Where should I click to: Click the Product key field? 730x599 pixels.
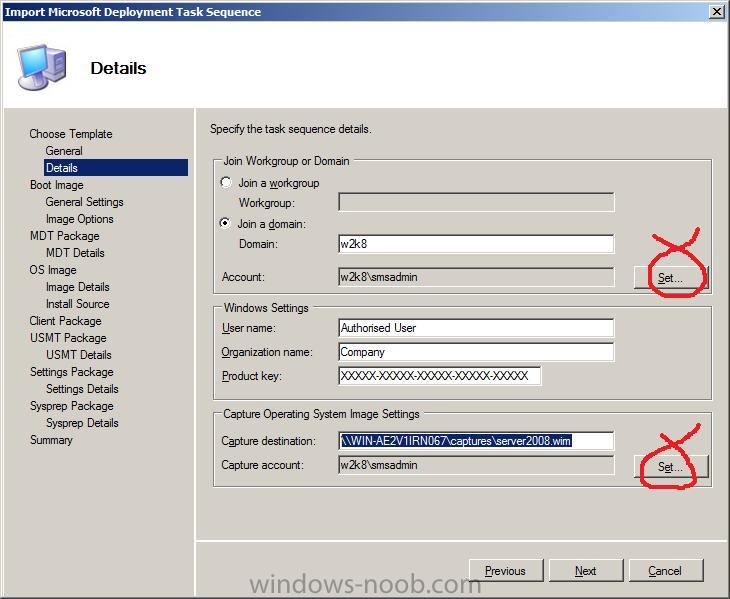click(439, 376)
